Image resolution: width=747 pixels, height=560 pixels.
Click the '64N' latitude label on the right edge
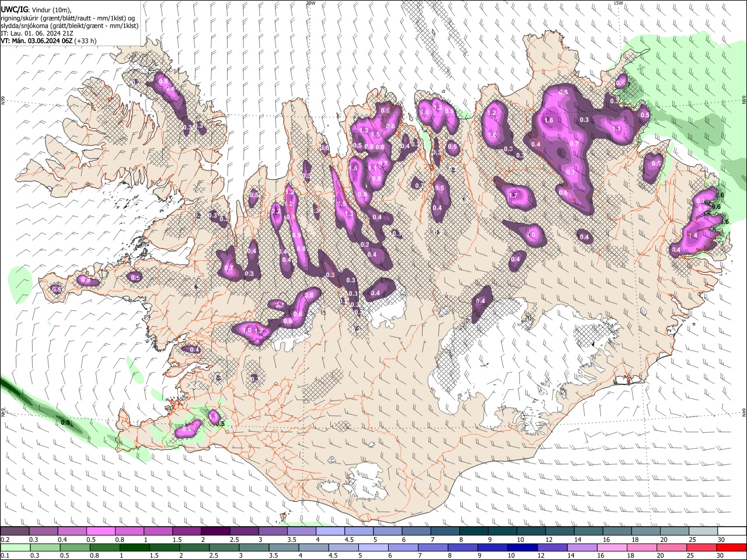(x=744, y=412)
